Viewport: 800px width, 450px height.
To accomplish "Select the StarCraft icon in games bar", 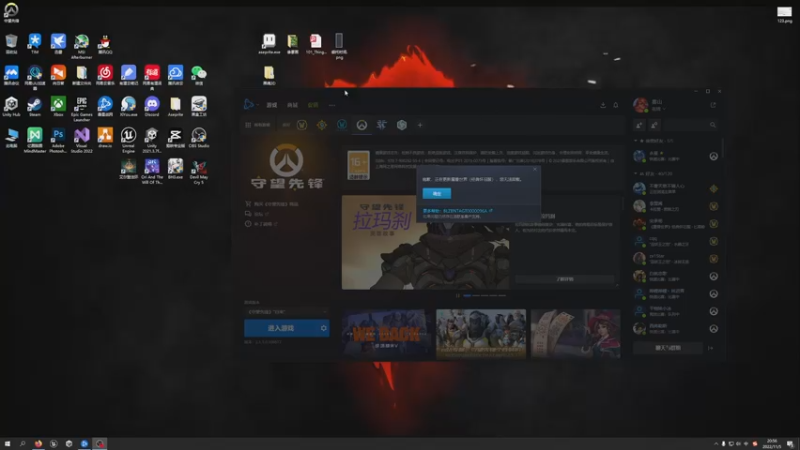I will 382,125.
